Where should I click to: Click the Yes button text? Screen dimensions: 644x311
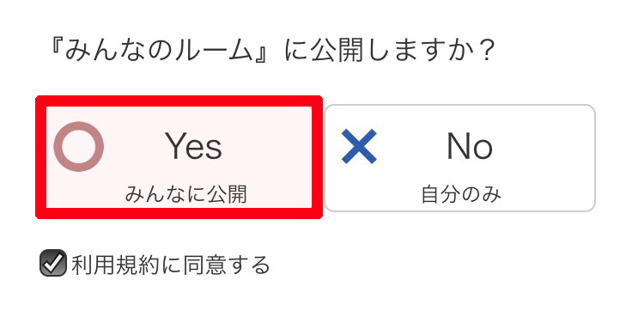coord(193,146)
